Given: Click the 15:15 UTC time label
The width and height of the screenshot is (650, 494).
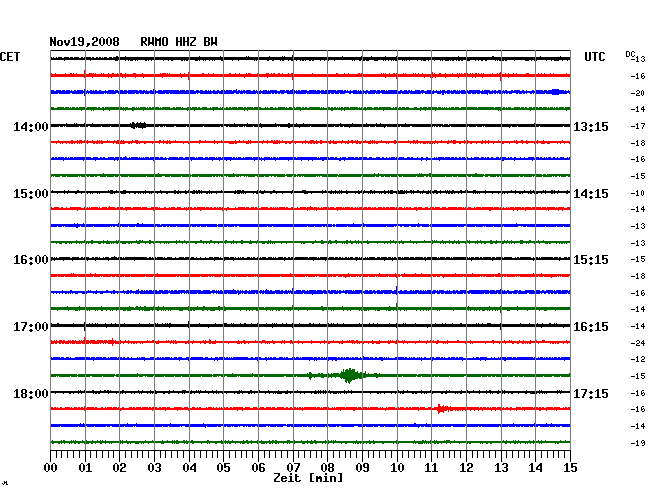Looking at the screenshot, I should coord(591,260).
